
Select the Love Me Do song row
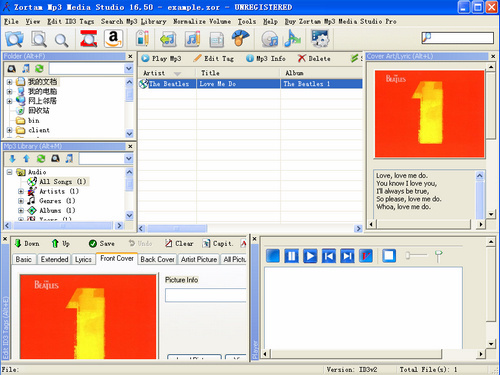coord(250,84)
